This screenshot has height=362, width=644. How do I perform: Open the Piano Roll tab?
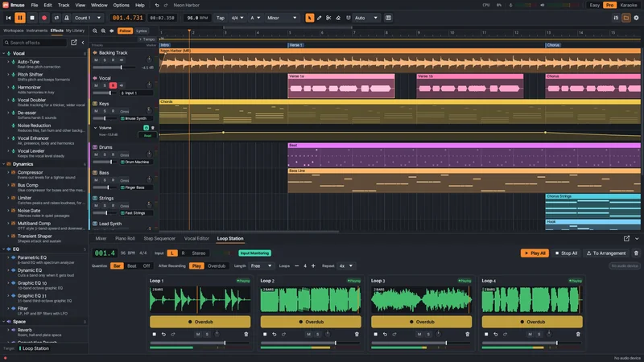click(x=125, y=238)
